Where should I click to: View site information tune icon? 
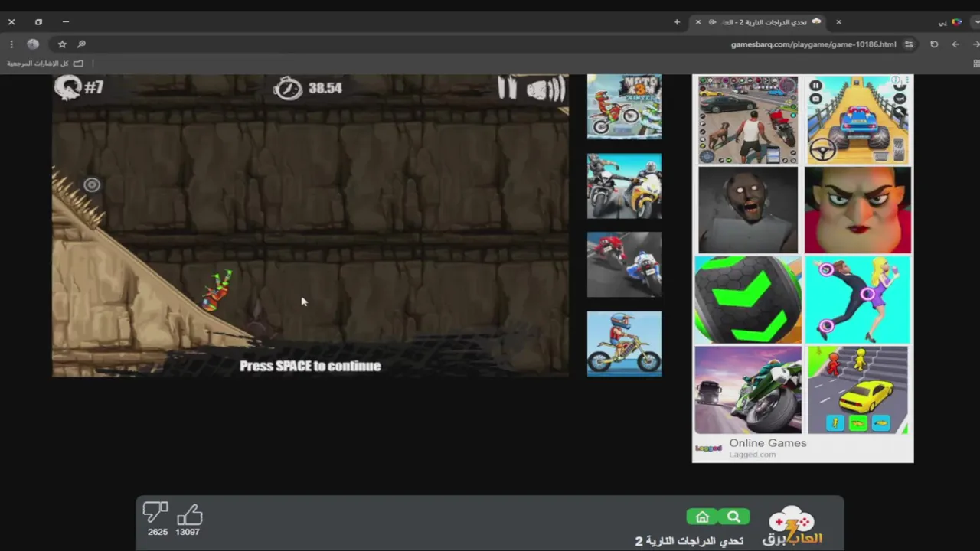(909, 44)
